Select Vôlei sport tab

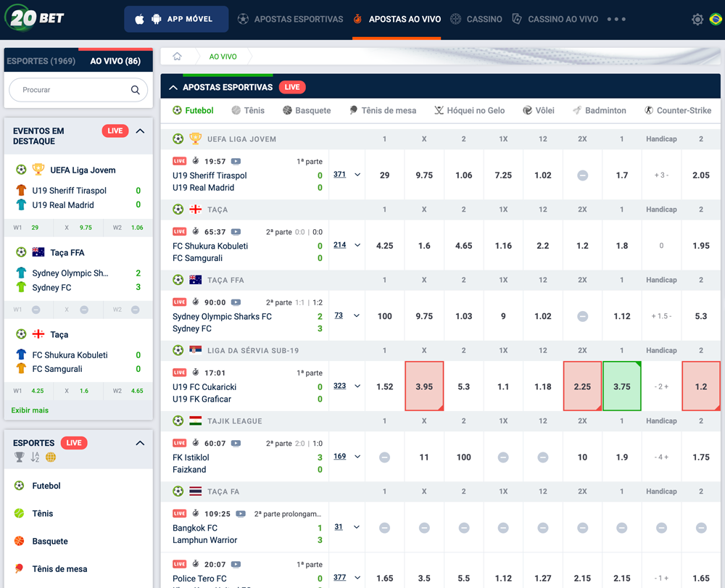539,110
